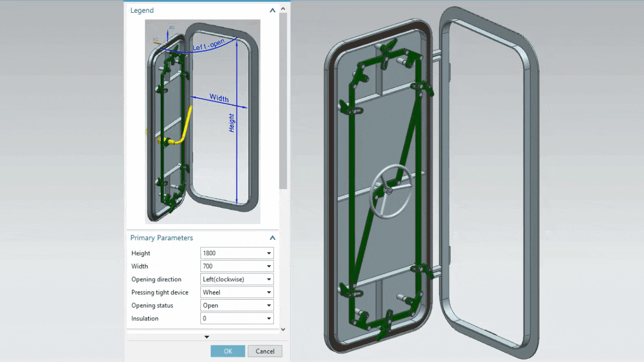Collapse the Primary Parameters section

pos(272,237)
